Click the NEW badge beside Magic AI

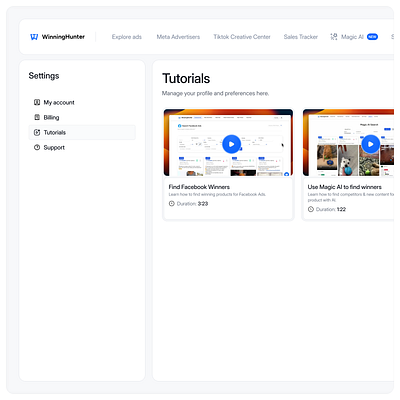(372, 37)
